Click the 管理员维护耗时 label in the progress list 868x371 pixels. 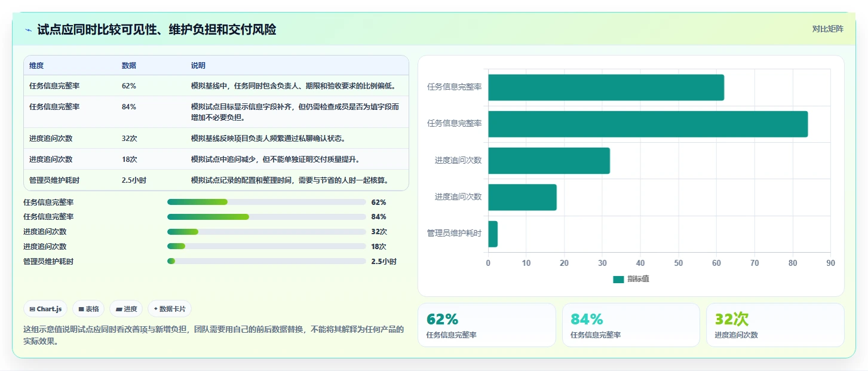click(x=48, y=261)
